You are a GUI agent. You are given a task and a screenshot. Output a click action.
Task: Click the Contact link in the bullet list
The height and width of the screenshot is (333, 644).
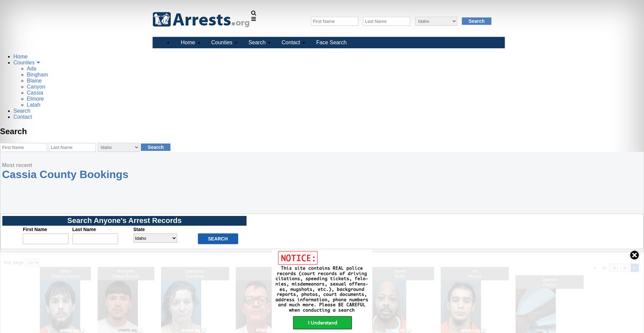pos(23,117)
